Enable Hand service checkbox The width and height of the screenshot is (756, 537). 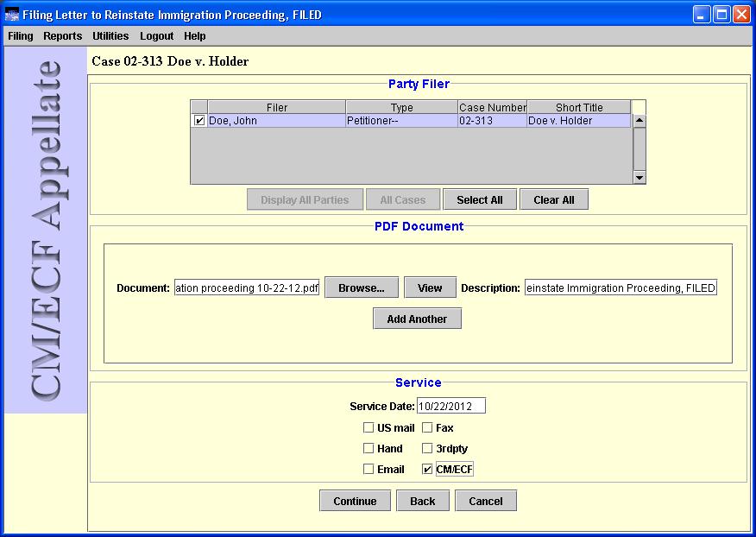tap(369, 448)
